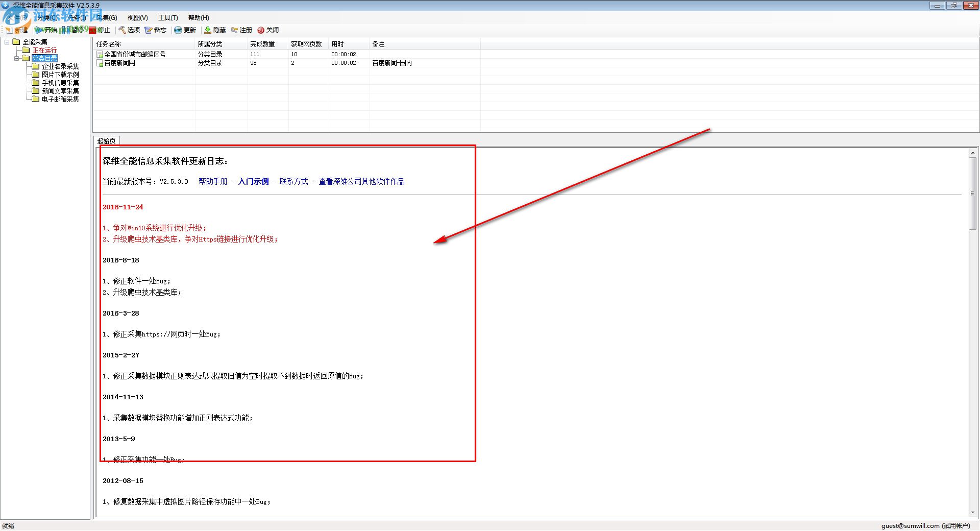Click the 新建 (New) toolbar button
980x531 pixels.
coord(17,30)
